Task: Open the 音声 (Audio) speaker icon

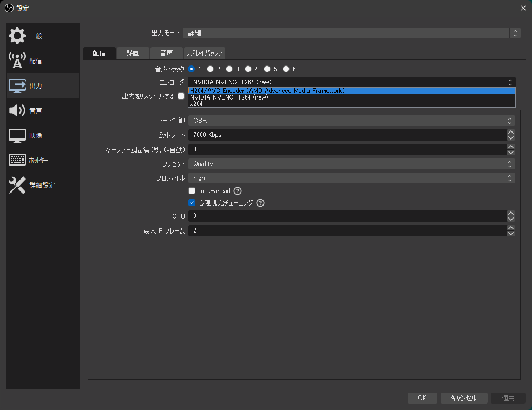Action: coord(17,110)
